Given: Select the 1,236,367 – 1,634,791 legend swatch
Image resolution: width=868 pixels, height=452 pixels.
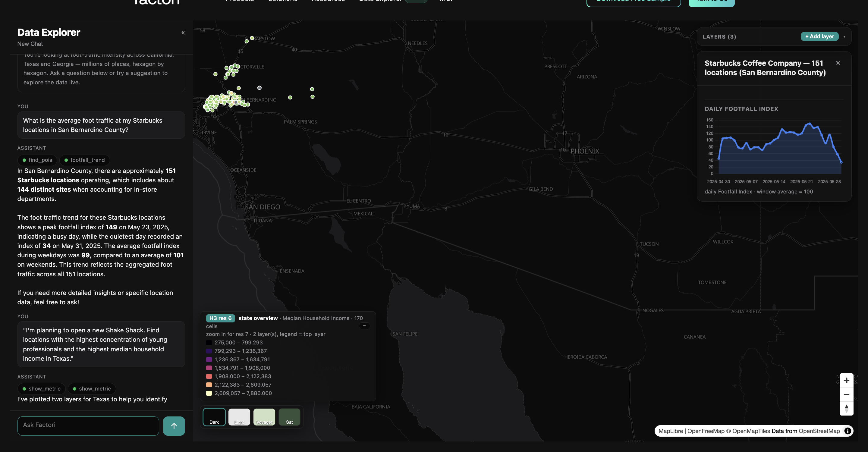Looking at the screenshot, I should pos(209,359).
